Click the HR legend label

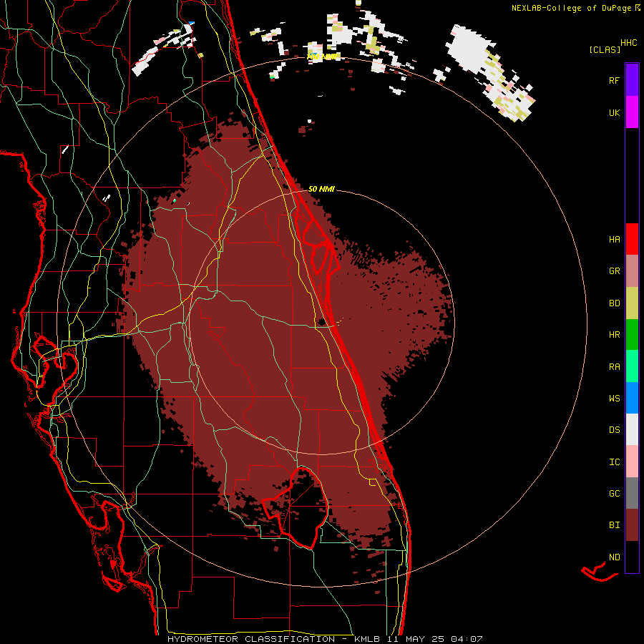coord(614,335)
